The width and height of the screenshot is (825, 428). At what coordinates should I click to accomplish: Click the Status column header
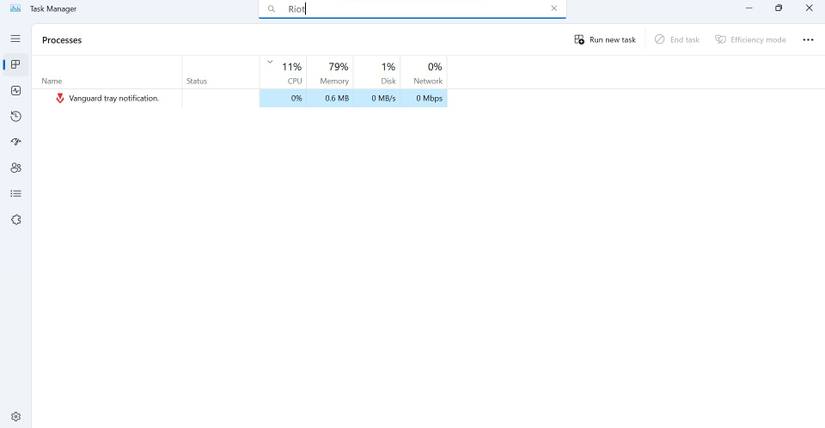pos(197,81)
